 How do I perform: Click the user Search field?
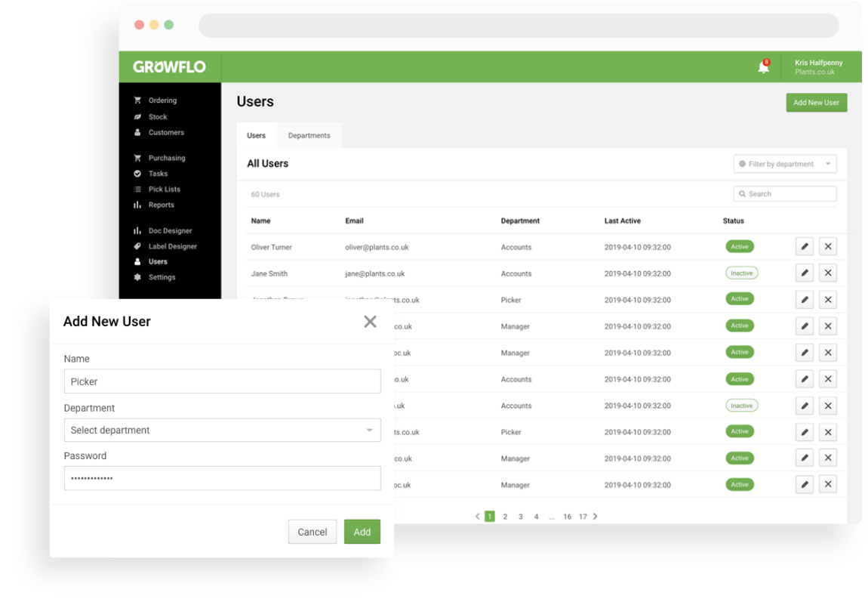[x=785, y=194]
